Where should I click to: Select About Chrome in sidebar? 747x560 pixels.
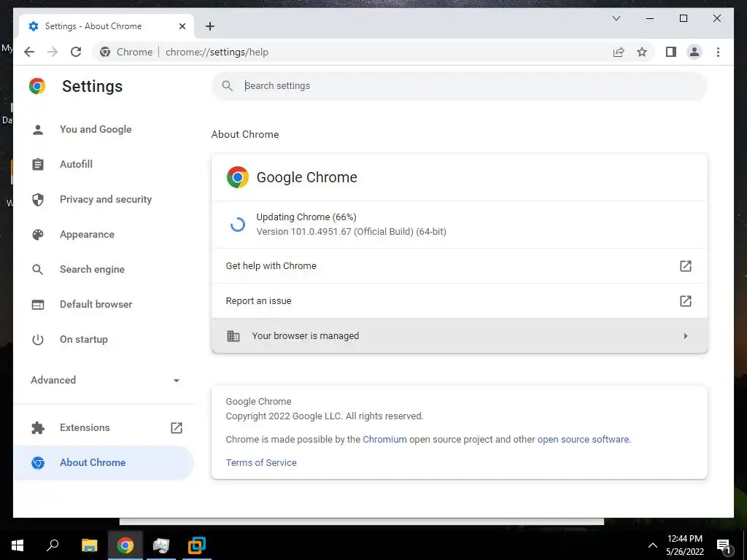(104, 462)
